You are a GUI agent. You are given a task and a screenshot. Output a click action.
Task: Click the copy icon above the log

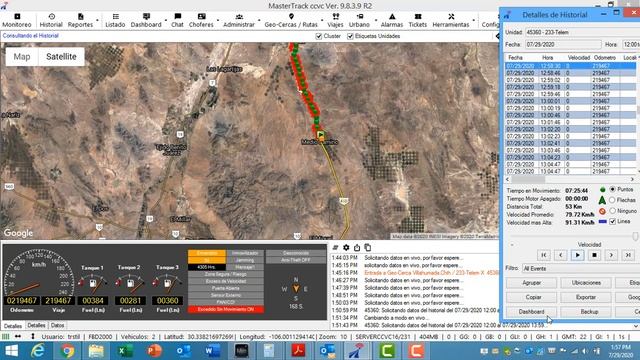tap(368, 247)
